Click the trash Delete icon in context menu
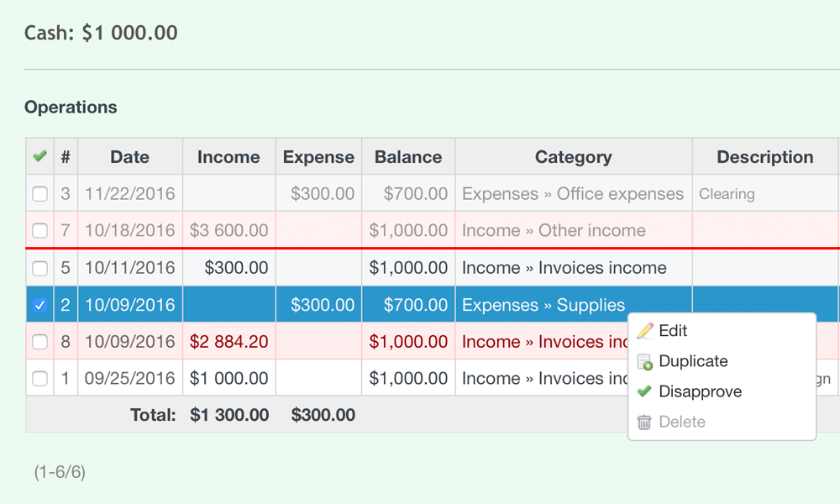 click(643, 422)
